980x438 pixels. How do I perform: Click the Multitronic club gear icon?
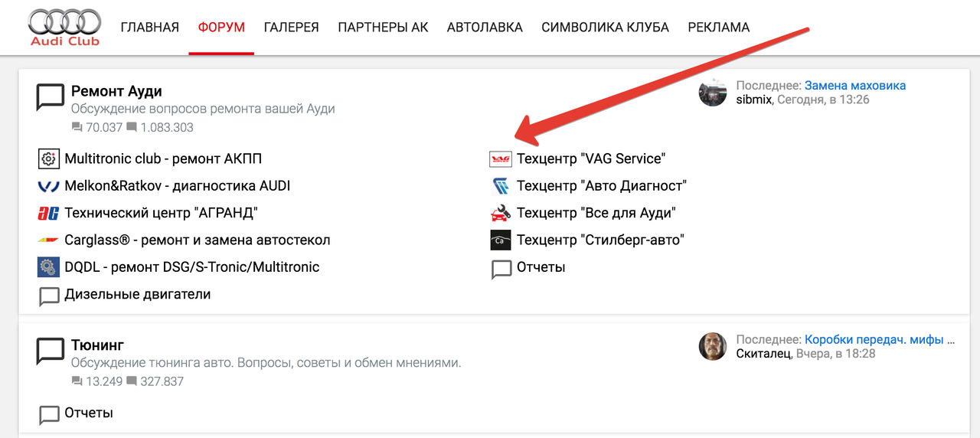click(48, 159)
